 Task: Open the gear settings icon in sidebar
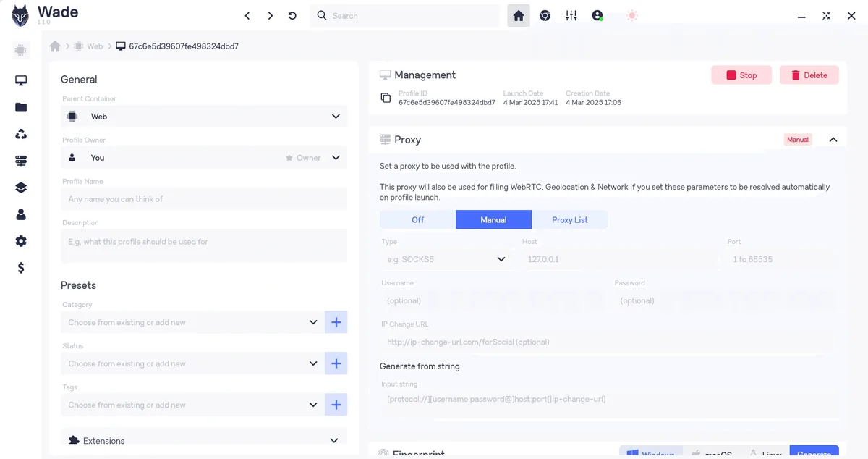pyautogui.click(x=21, y=241)
